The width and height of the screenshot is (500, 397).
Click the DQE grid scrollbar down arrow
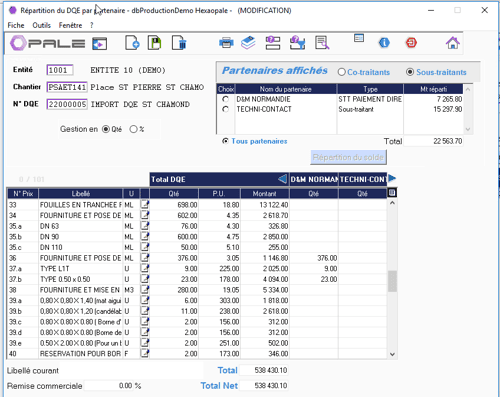coord(392,354)
